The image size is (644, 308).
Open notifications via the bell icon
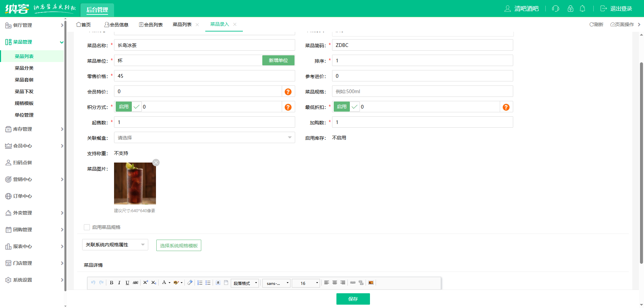[x=582, y=9]
